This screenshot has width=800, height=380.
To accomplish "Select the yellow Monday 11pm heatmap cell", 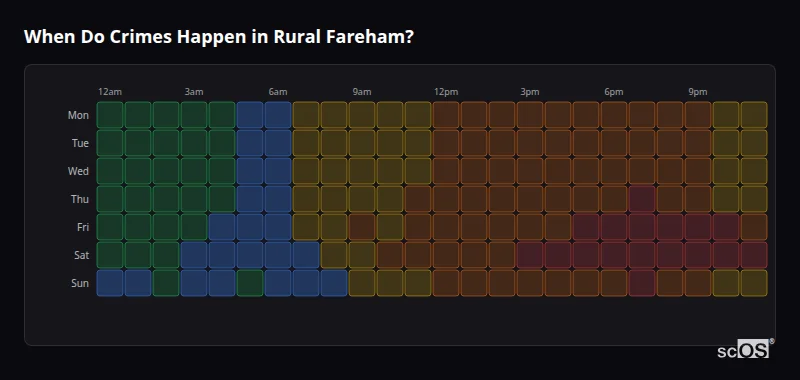I will tap(754, 115).
